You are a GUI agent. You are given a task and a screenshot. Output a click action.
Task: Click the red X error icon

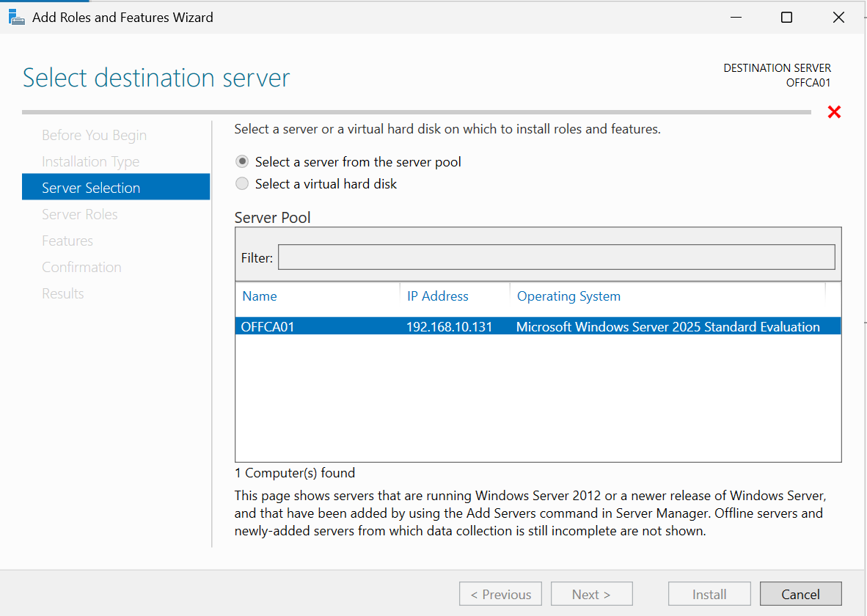click(834, 112)
